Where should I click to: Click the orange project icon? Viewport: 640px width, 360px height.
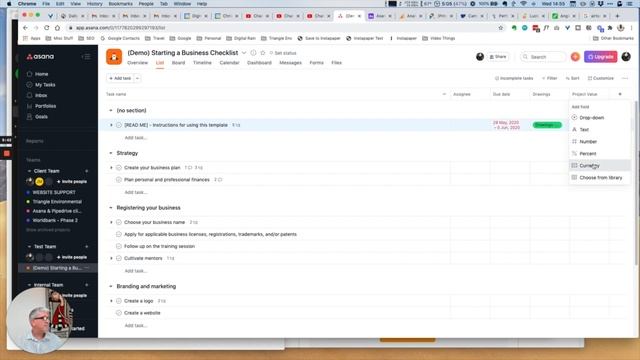pos(114,57)
